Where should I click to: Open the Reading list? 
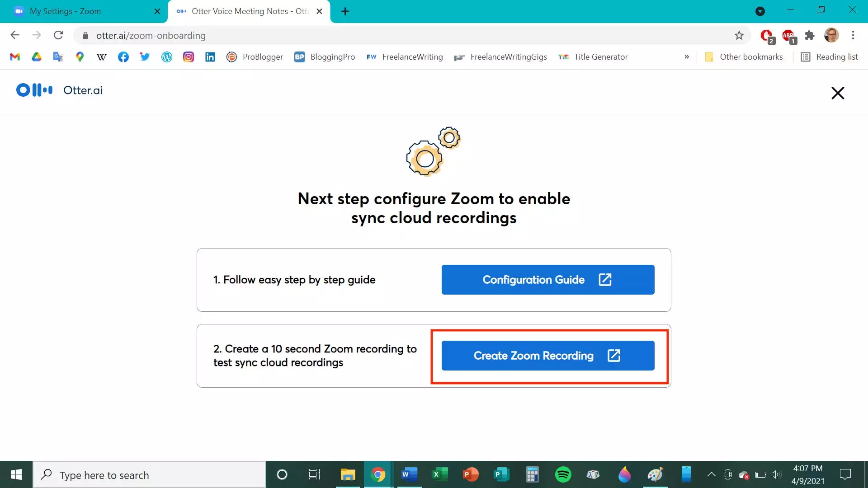click(x=830, y=57)
